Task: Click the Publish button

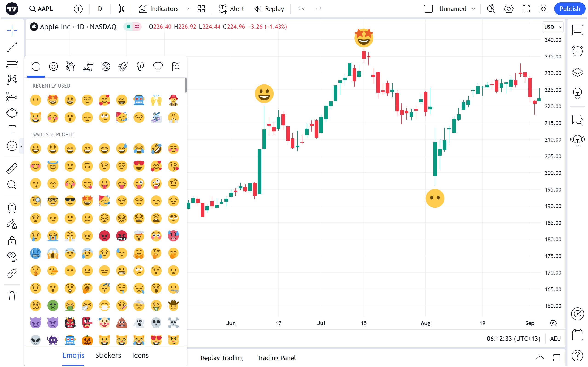Action: pos(569,9)
